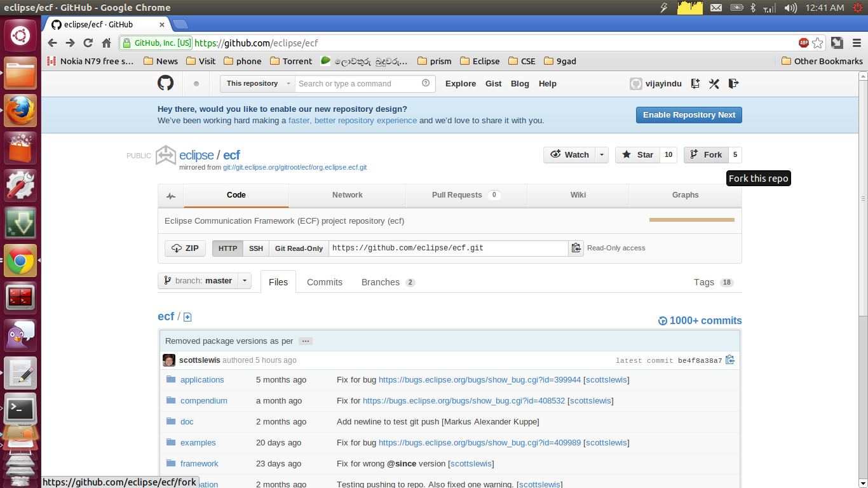
Task: Download the repository ZIP
Action: [x=185, y=248]
